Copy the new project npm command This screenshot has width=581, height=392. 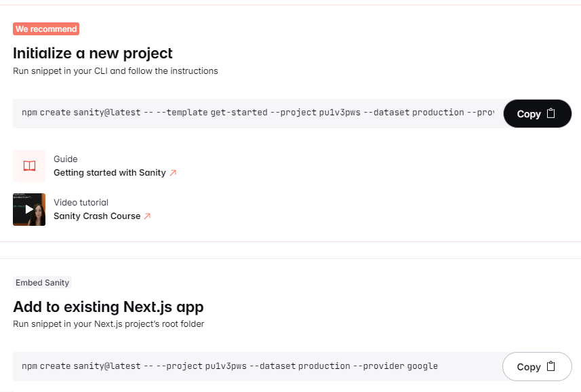(537, 114)
